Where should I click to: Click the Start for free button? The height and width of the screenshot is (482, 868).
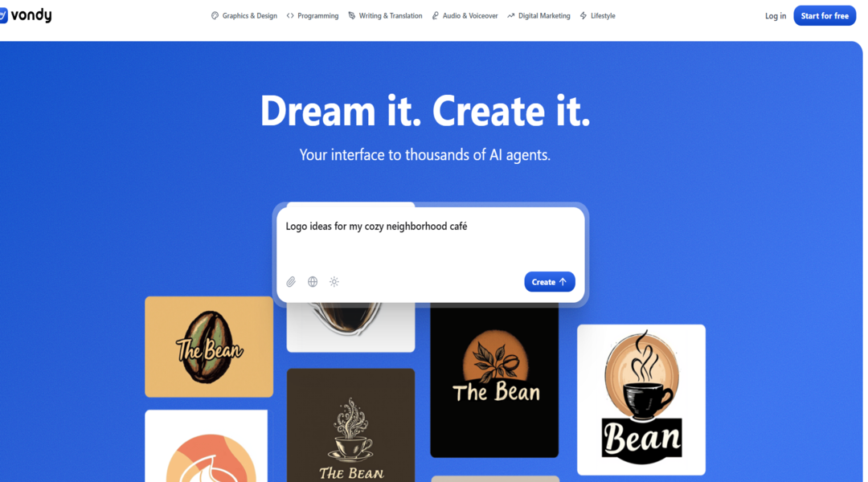(x=825, y=15)
